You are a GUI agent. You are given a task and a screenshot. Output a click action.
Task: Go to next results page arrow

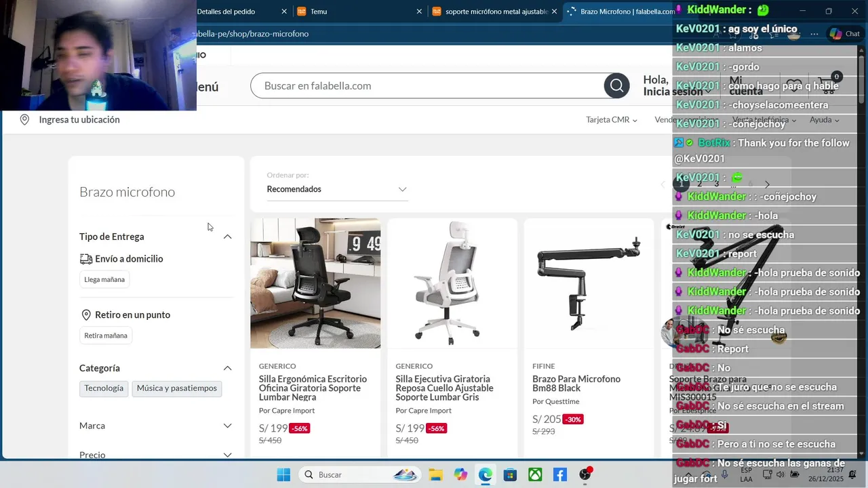click(x=767, y=184)
